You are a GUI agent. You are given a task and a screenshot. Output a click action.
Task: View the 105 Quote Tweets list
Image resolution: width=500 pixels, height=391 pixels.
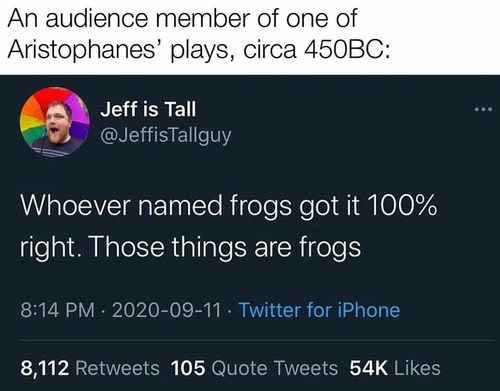coord(254,368)
